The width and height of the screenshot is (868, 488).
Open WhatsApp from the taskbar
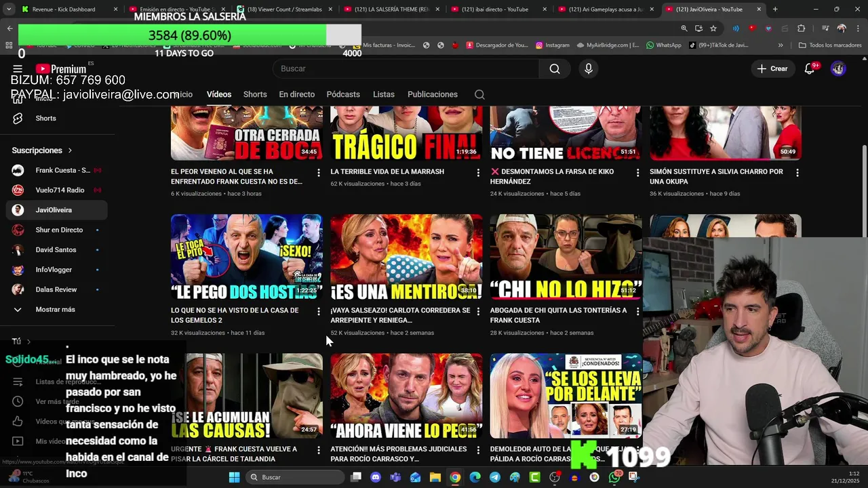click(614, 477)
